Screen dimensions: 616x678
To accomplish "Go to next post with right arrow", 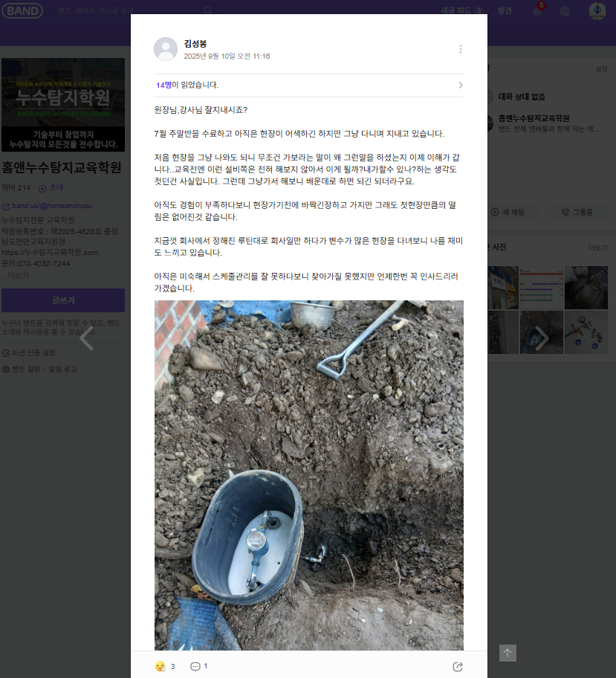I will pyautogui.click(x=542, y=338).
